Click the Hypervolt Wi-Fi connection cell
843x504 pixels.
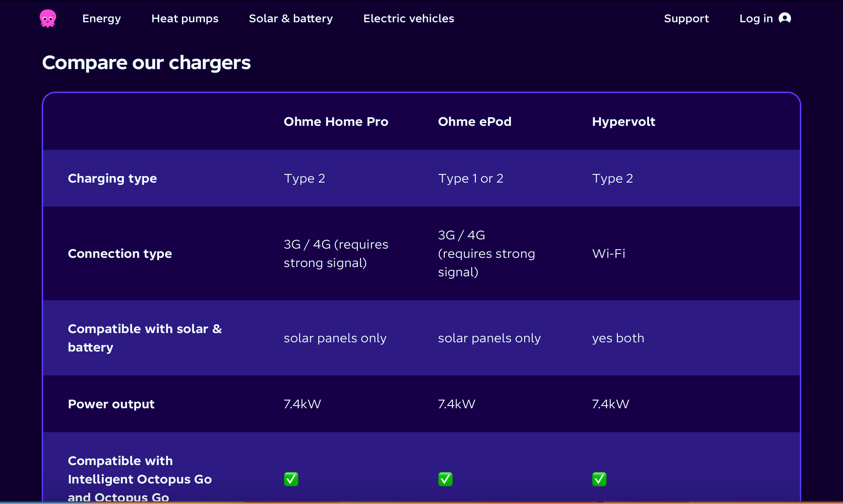click(609, 254)
